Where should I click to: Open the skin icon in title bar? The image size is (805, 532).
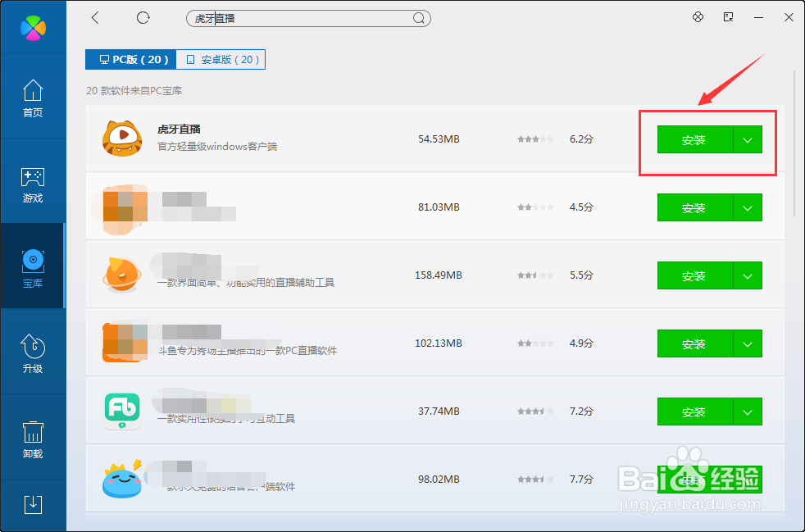point(698,17)
